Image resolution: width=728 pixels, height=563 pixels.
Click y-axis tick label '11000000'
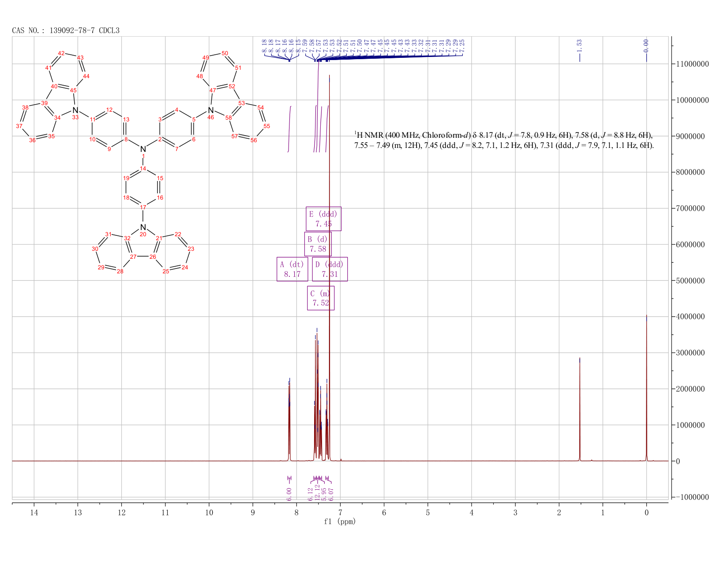tap(692, 64)
